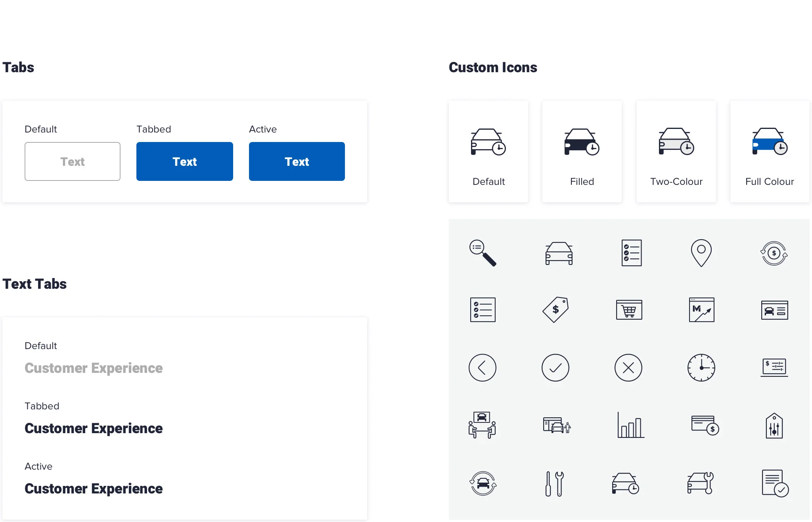The image size is (812, 522).
Task: Select the bar chart icon
Action: (630, 425)
